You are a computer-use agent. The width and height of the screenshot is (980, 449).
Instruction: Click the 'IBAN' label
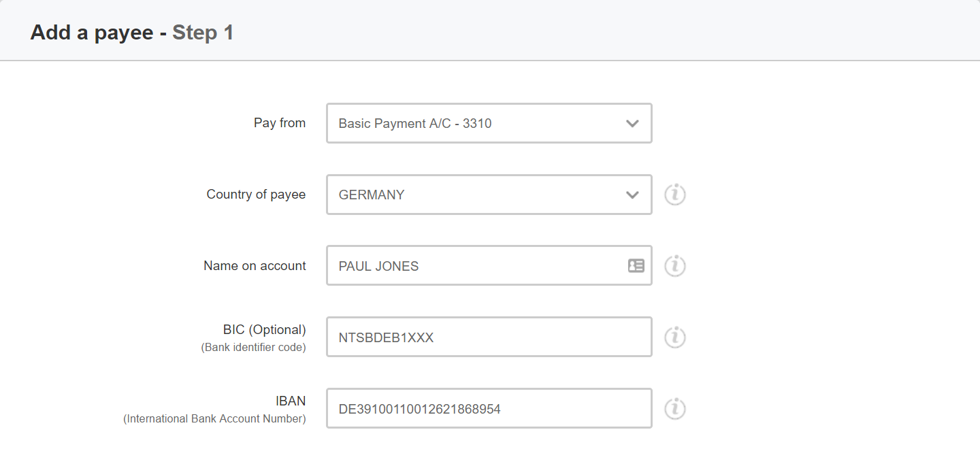click(x=291, y=401)
